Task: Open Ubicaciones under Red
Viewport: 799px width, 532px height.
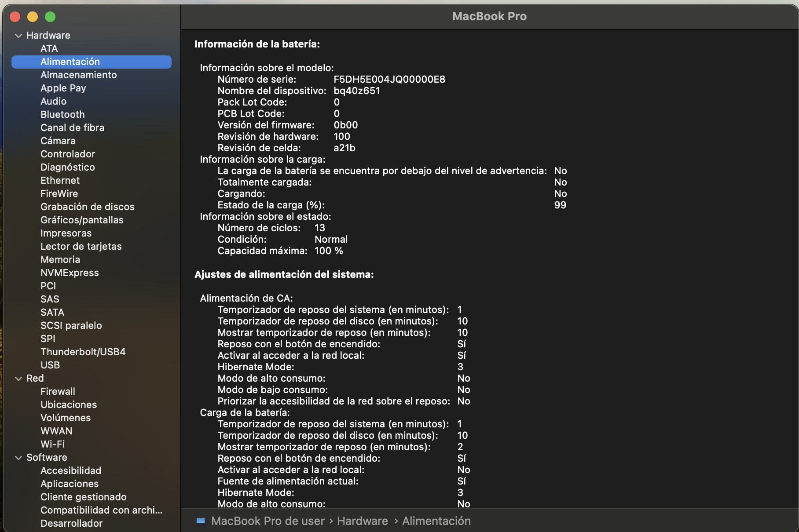Action: (x=69, y=404)
